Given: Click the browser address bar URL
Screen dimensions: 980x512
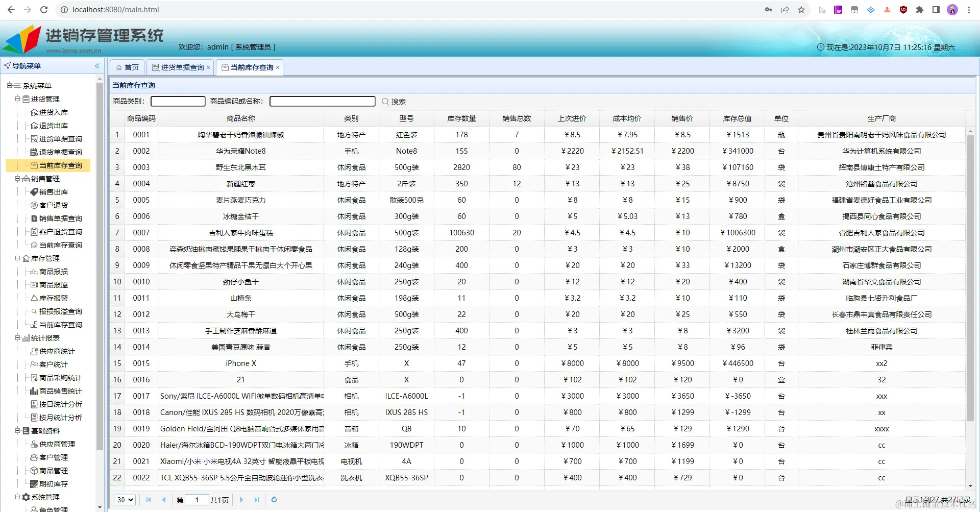Looking at the screenshot, I should (x=116, y=10).
